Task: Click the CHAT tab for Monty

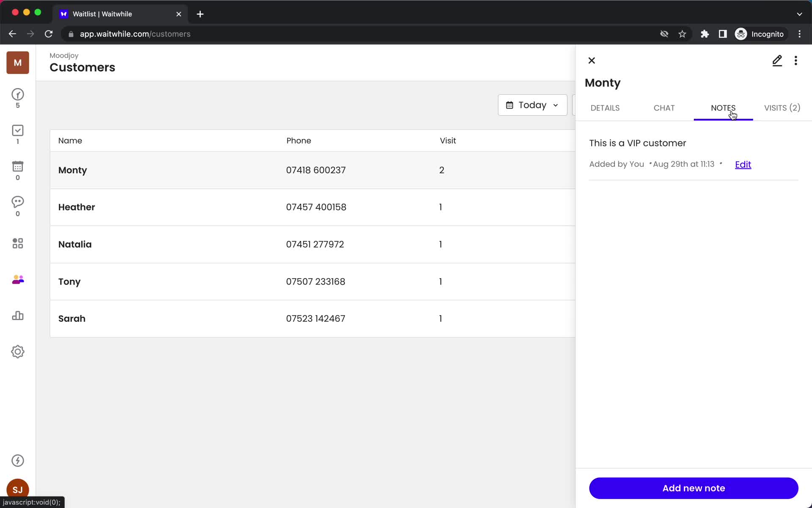Action: (664, 108)
